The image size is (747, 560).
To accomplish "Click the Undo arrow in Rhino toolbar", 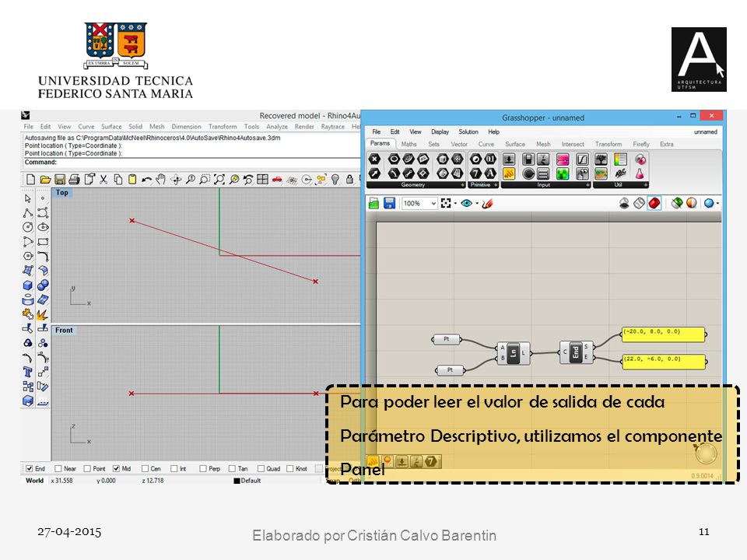I will [x=147, y=180].
